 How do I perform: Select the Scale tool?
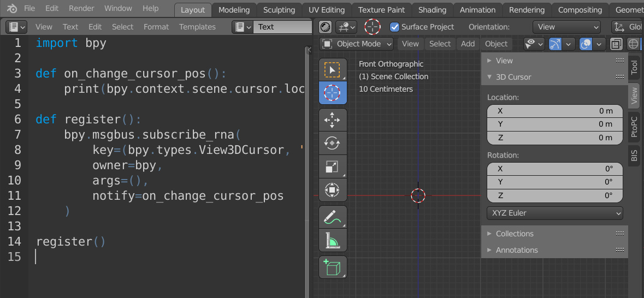coord(333,166)
